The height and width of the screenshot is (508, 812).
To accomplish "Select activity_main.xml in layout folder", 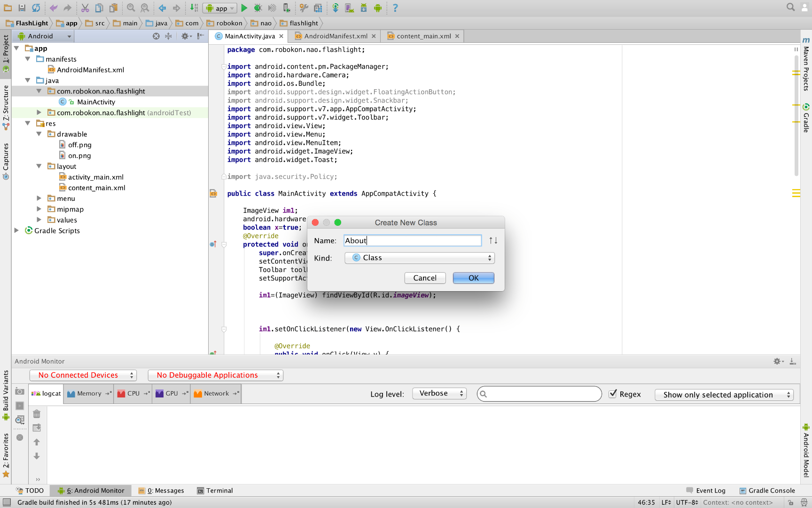I will (x=95, y=177).
